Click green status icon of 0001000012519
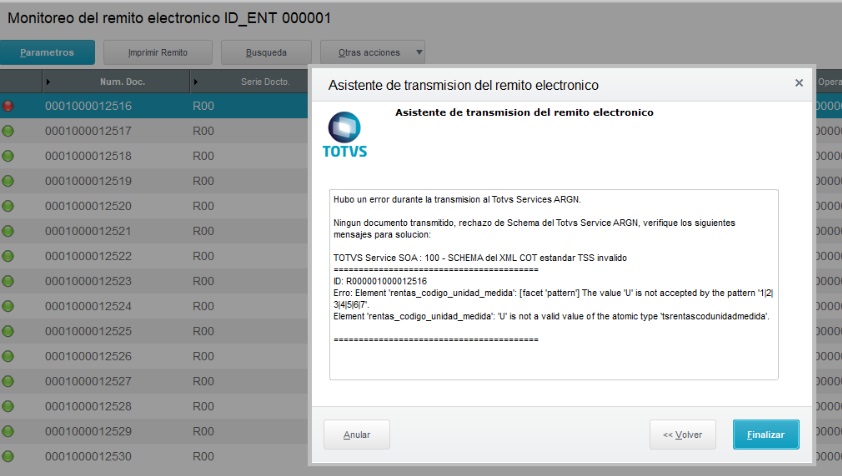Viewport: 842px width, 476px height. click(x=8, y=181)
